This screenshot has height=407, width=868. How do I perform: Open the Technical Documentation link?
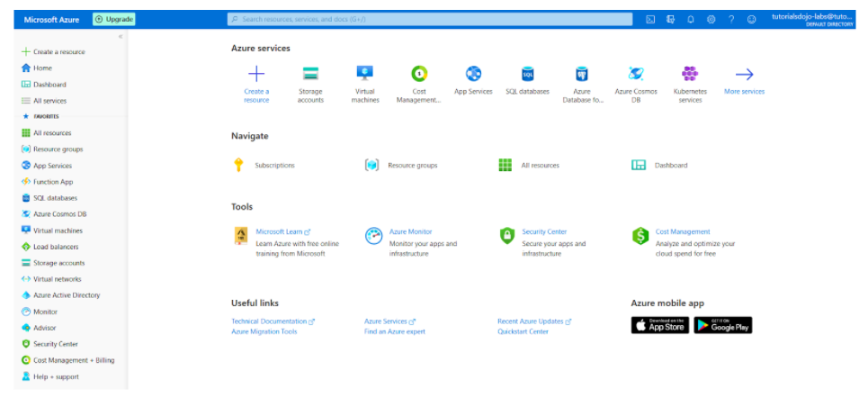270,321
